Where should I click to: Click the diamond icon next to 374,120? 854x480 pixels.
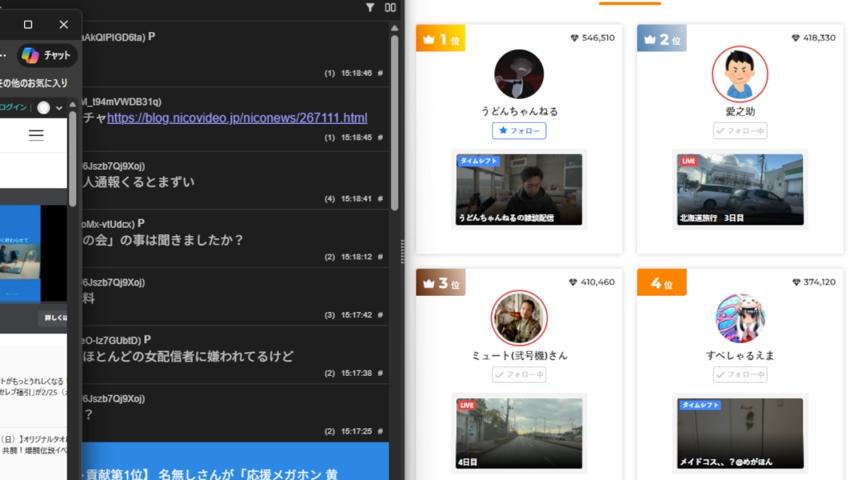pyautogui.click(x=796, y=282)
